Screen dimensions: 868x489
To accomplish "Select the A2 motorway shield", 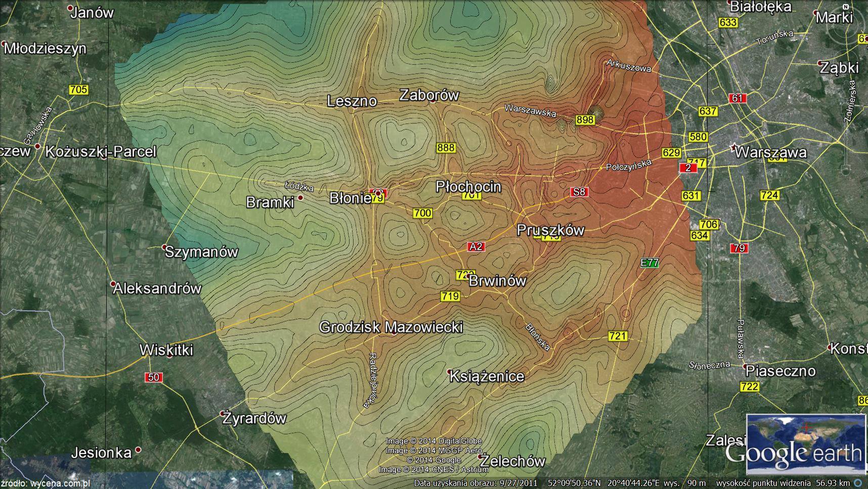I will pos(475,247).
